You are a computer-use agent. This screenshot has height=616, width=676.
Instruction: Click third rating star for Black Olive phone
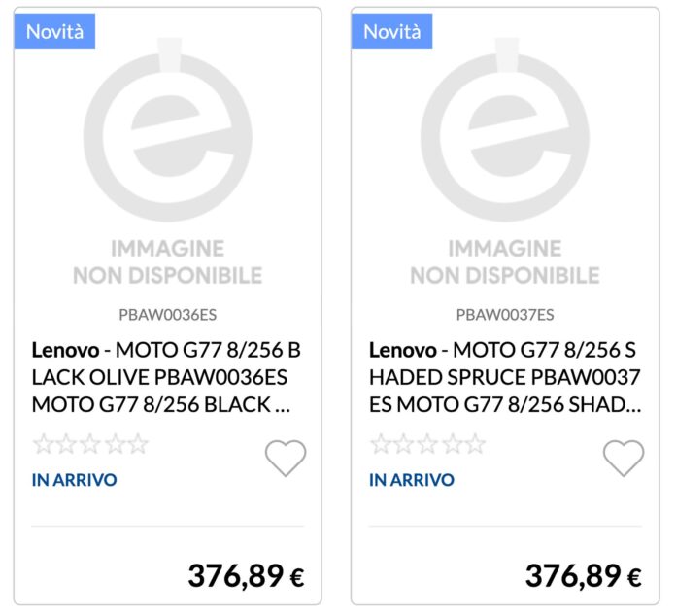point(90,445)
